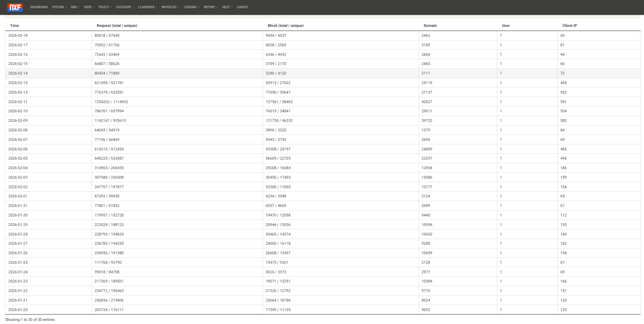This screenshot has width=644, height=324.
Task: Click block count 137561 / 58463 for 2026-02-11
Action: (280, 102)
